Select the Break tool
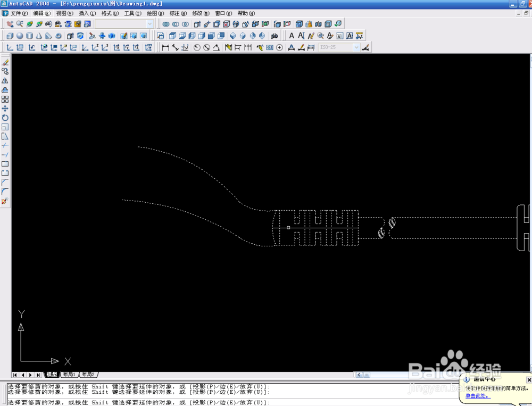Viewport: 532px width, 406px height. coord(5,173)
